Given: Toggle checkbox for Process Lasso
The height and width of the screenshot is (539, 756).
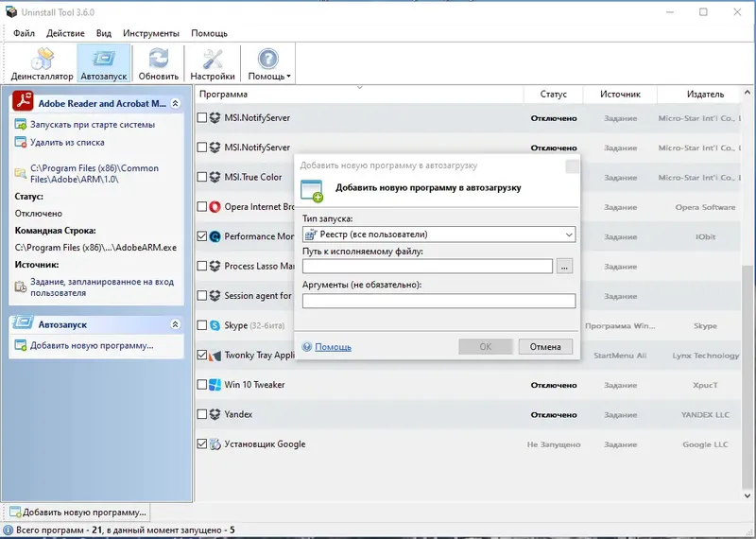Looking at the screenshot, I should click(x=202, y=267).
